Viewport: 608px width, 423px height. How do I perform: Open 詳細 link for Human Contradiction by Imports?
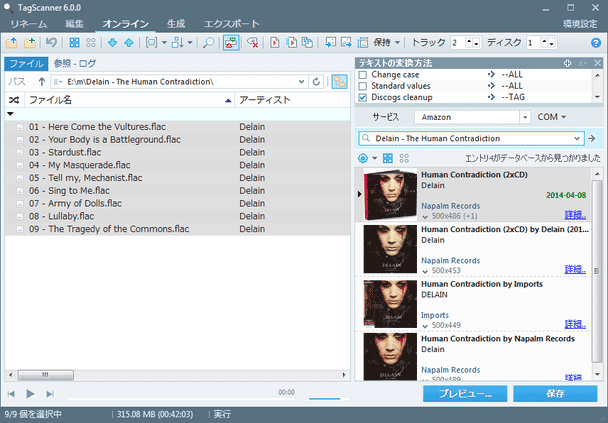point(575,324)
